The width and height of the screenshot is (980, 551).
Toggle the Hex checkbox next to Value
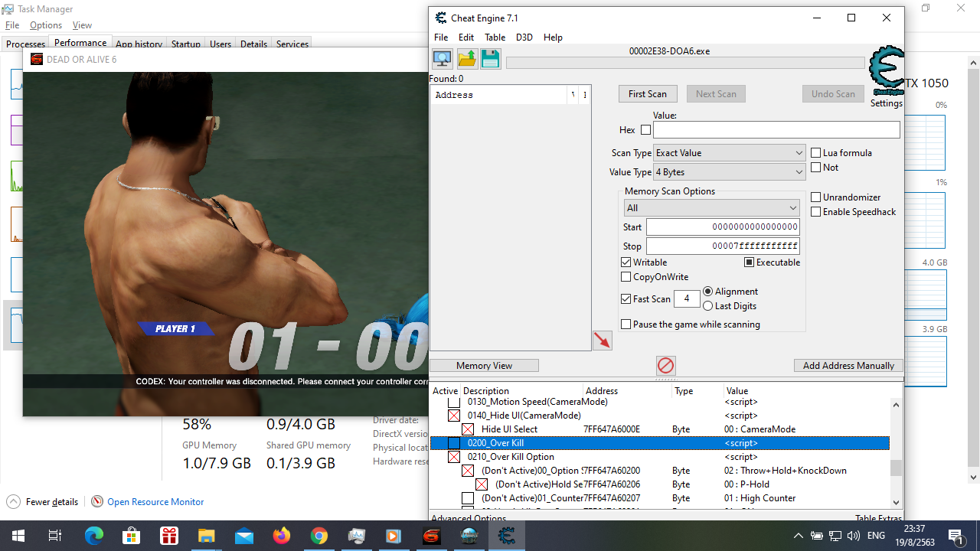coord(645,130)
